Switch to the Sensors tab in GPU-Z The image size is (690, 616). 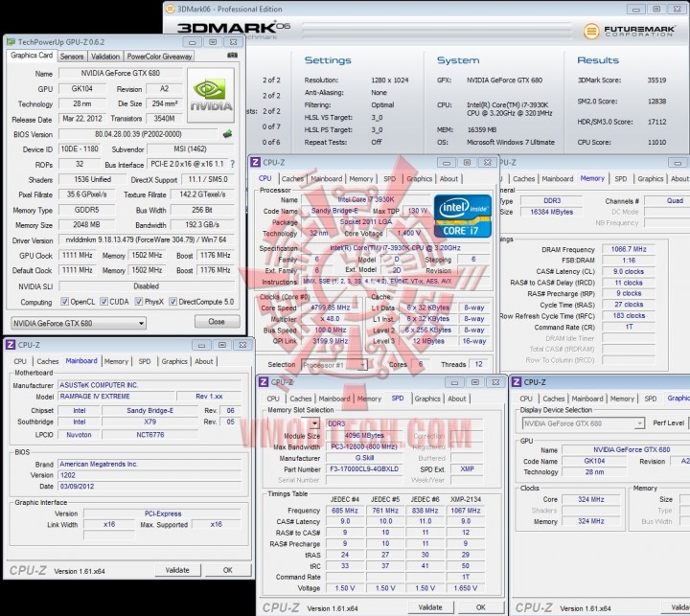(72, 57)
